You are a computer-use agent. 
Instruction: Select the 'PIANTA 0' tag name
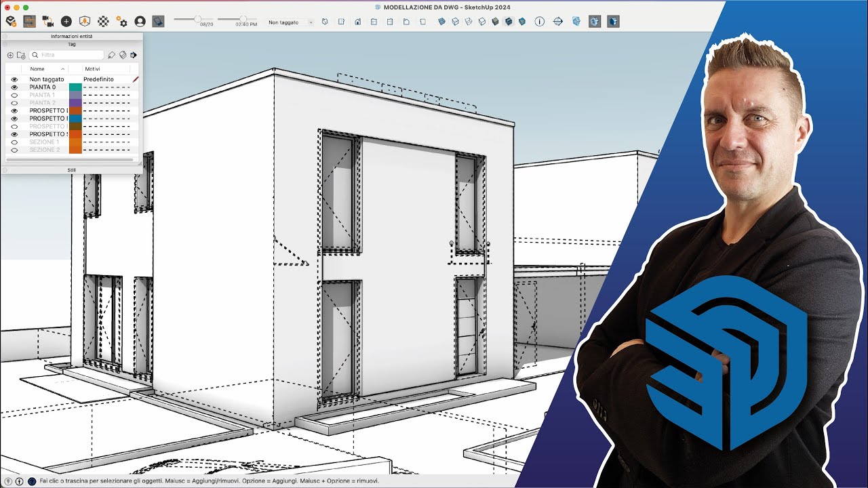point(43,87)
